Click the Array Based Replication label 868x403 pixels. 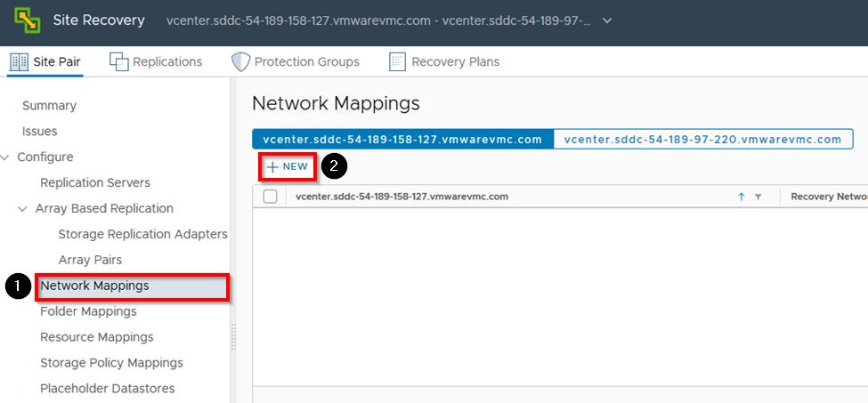pos(104,208)
